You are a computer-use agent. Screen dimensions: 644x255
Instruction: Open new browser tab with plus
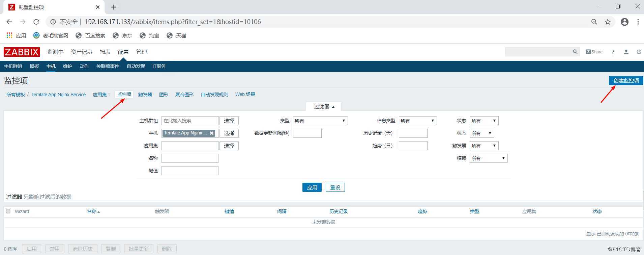coord(114,7)
